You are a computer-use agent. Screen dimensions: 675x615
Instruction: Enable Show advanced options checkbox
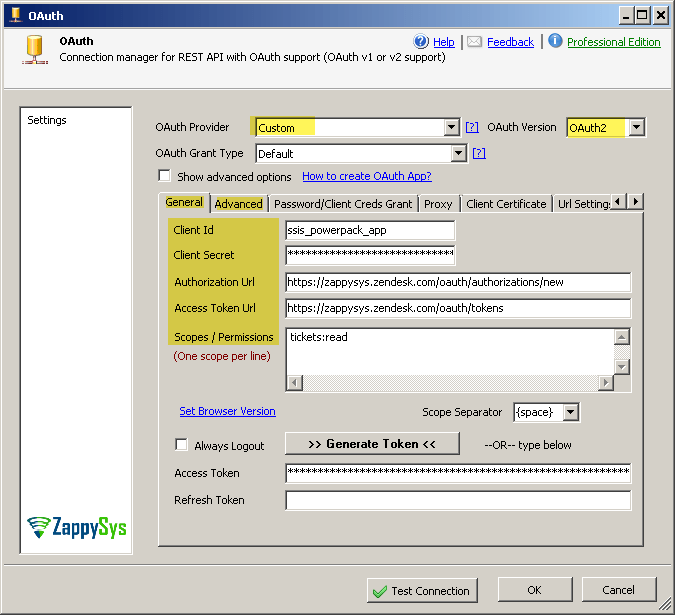164,176
